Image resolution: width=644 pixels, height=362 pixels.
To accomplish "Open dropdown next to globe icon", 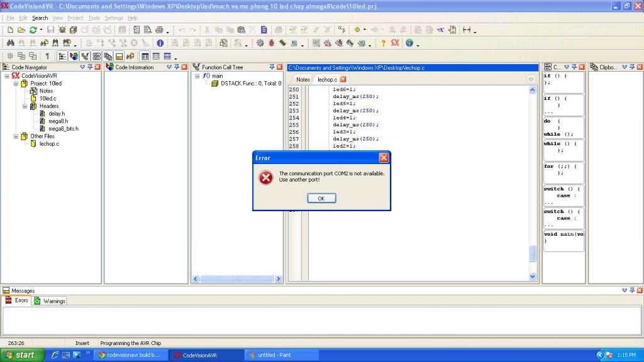I will 418,45.
